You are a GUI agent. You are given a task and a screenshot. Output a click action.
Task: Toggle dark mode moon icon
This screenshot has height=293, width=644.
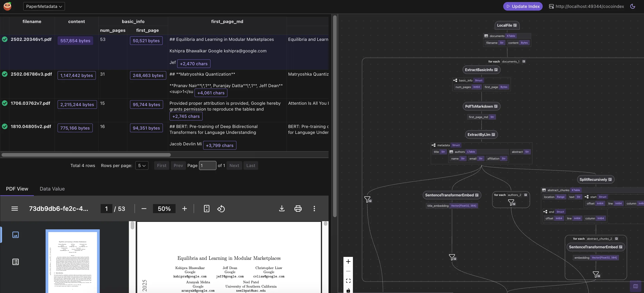click(632, 6)
